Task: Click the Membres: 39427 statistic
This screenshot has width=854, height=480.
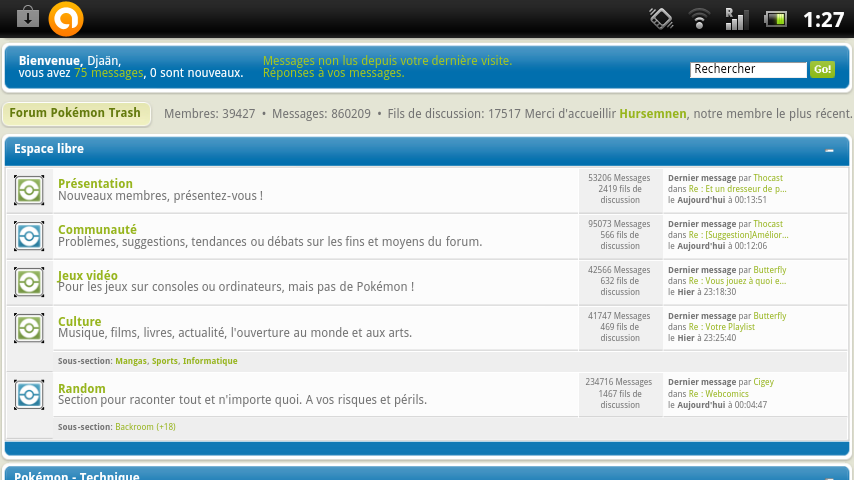Action: coord(210,114)
